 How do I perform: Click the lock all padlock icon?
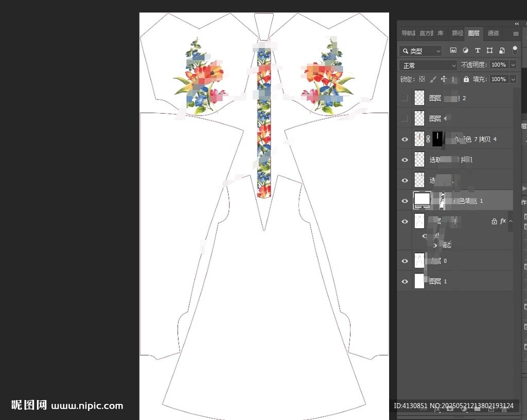point(466,79)
